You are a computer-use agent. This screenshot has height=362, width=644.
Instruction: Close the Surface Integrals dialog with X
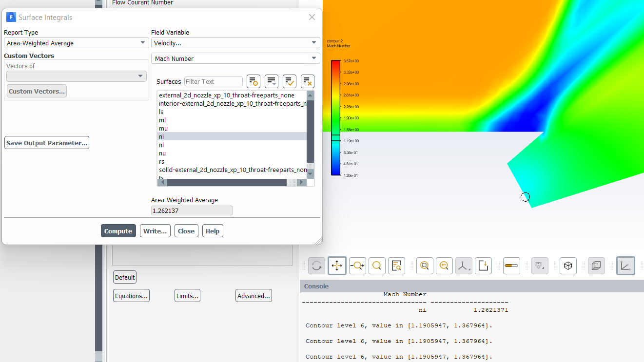[x=312, y=17]
